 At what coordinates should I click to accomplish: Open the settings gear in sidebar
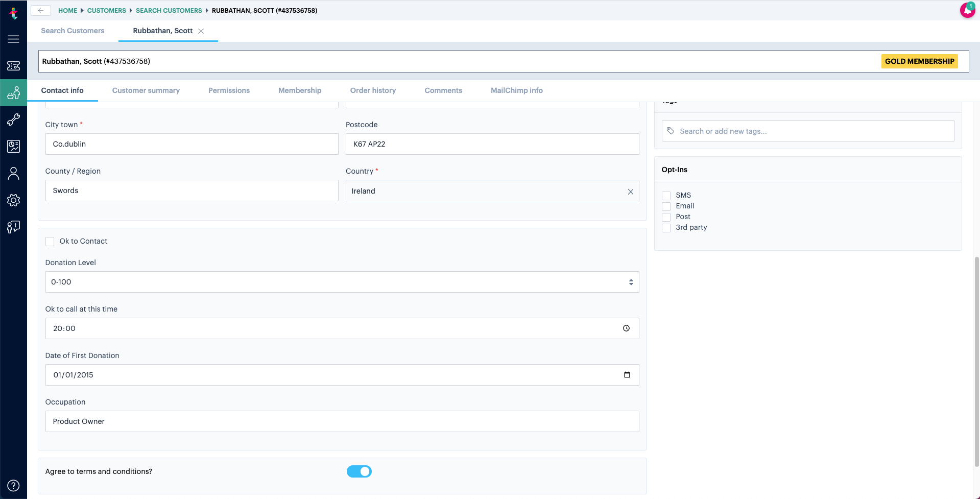(13, 200)
